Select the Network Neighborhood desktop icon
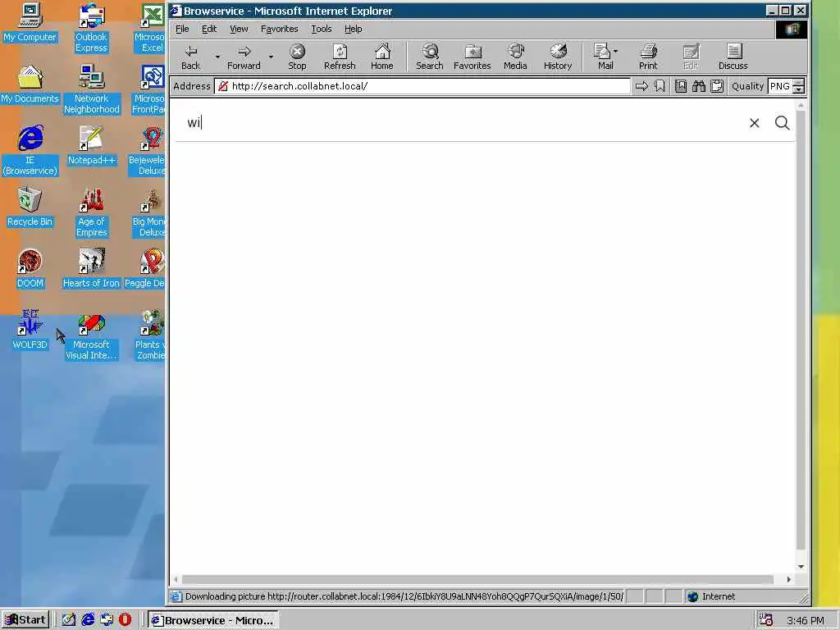Viewport: 840px width, 630px height. [x=91, y=89]
